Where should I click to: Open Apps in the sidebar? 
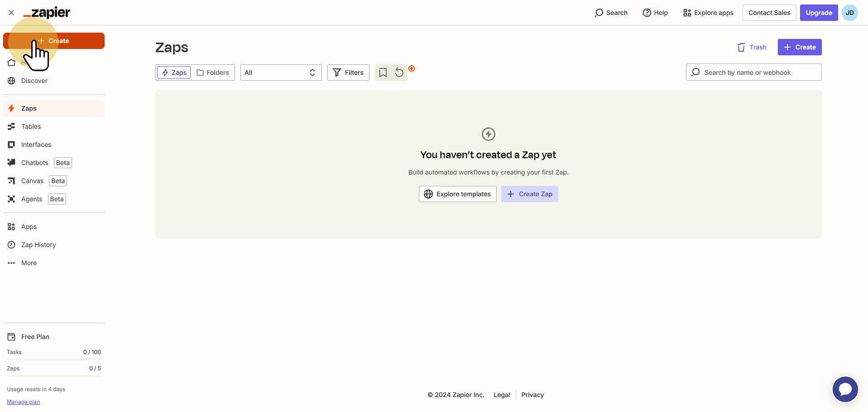(x=54, y=227)
